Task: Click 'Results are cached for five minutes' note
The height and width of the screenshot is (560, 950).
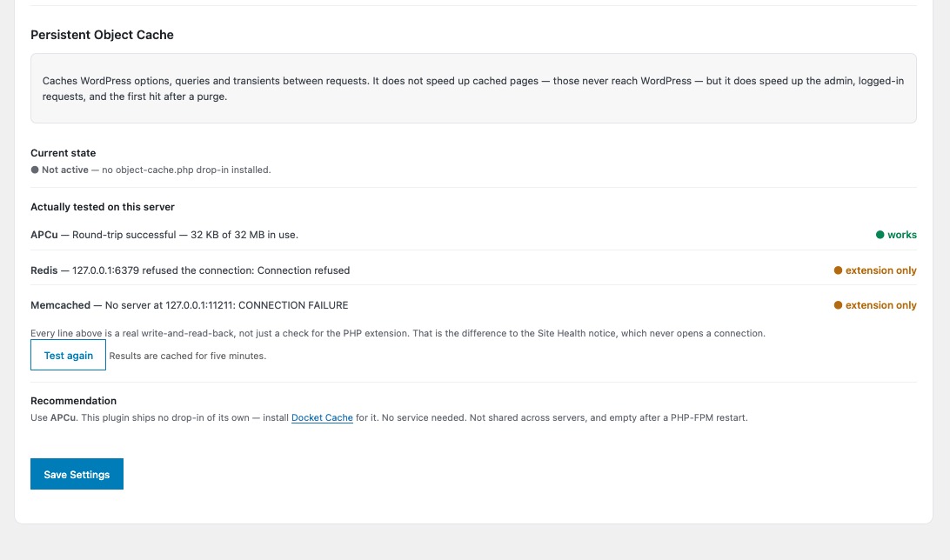Action: pos(188,356)
